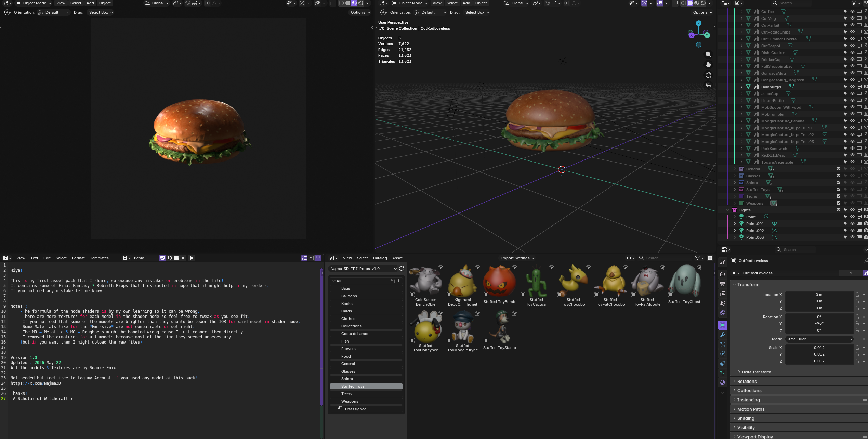Click the Stuffed ToyBomb asset thumbnail
Image resolution: width=868 pixels, height=439 pixels.
[499, 284]
